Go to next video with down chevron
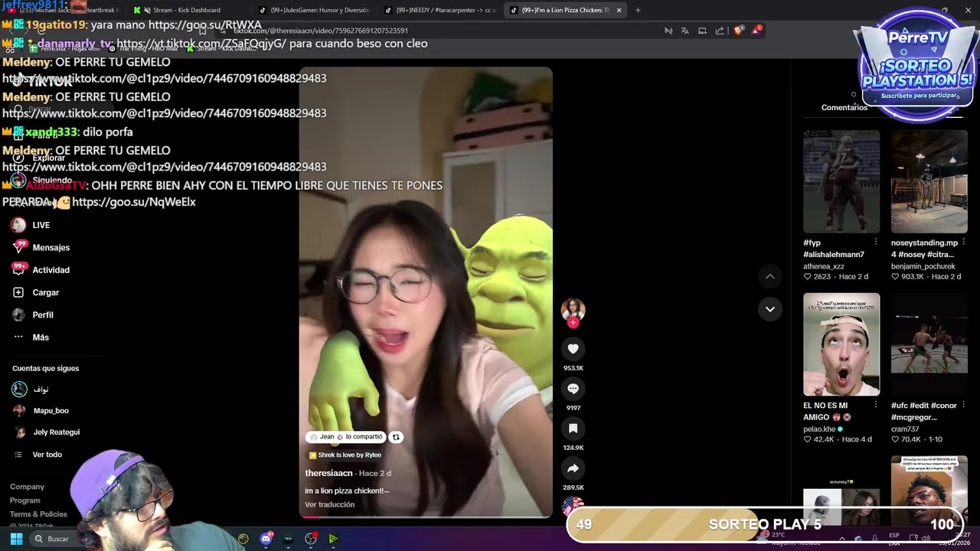 770,309
